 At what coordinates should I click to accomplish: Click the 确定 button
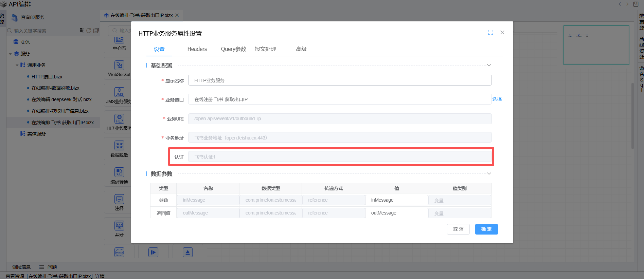[x=486, y=229]
